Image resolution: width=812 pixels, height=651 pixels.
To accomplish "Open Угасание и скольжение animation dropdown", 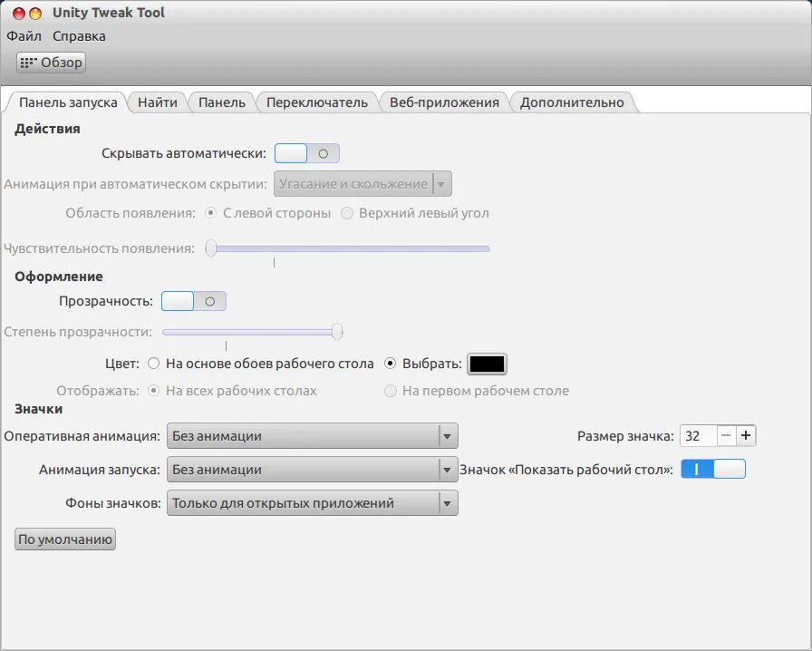I will (362, 184).
